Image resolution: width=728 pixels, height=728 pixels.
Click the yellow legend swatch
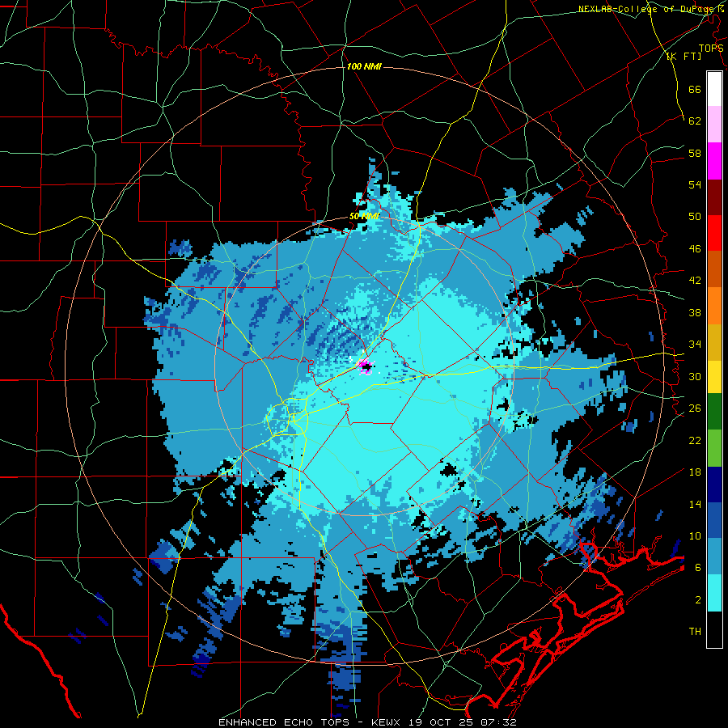714,377
